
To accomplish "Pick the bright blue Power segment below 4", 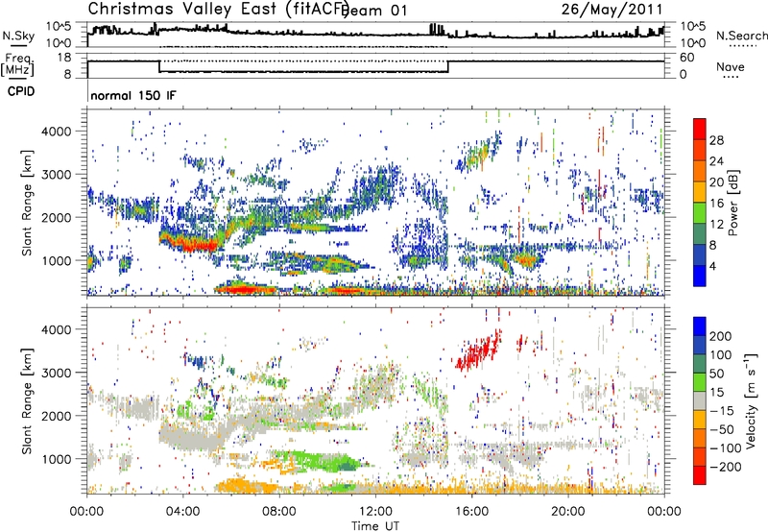I will [700, 276].
